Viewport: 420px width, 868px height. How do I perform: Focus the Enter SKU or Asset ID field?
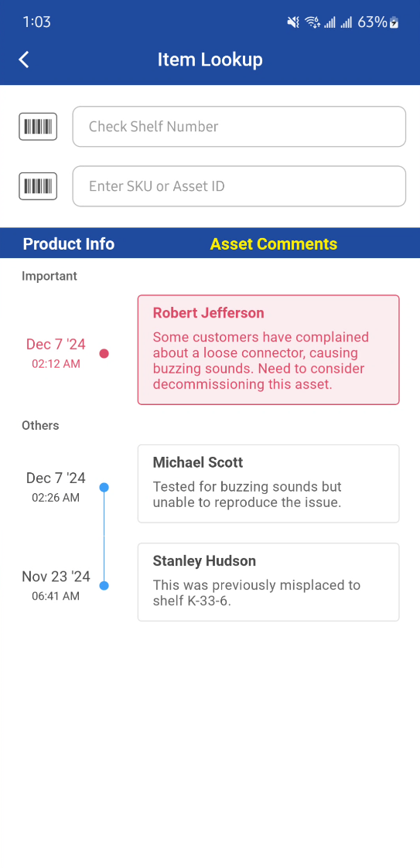pos(239,186)
